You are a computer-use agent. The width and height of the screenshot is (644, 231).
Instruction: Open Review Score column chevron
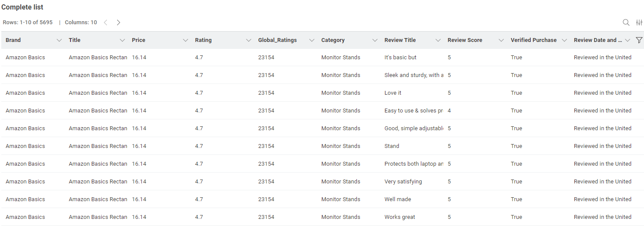501,40
